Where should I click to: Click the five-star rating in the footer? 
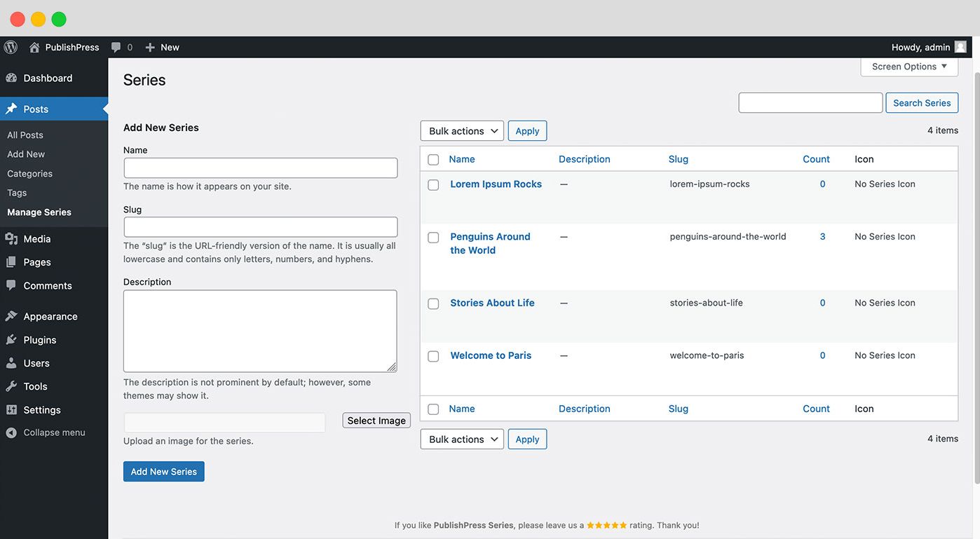[x=607, y=524]
